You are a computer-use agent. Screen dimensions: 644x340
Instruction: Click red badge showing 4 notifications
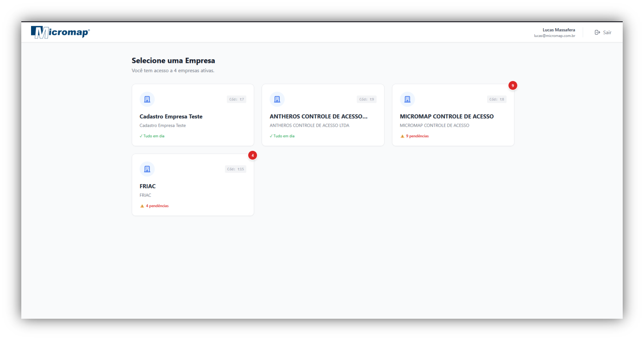[252, 155]
